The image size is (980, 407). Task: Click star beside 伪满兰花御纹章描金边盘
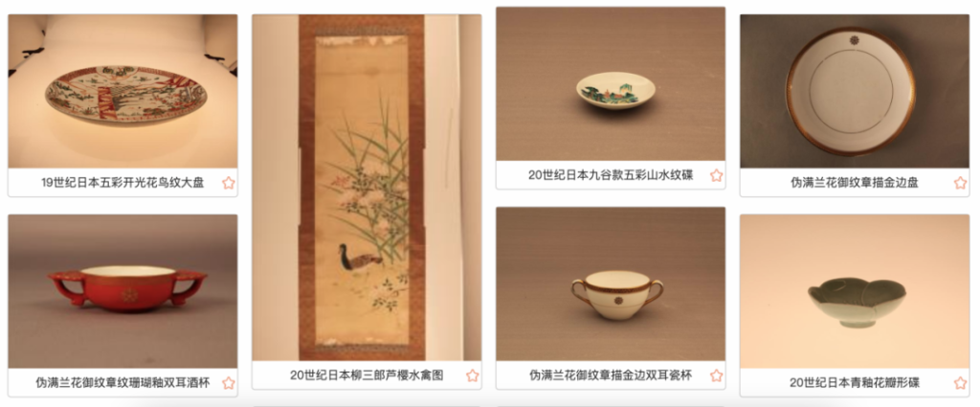tap(960, 183)
